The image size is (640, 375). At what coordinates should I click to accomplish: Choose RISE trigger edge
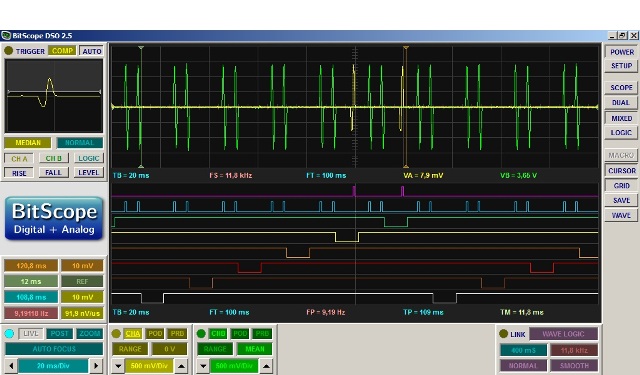[19, 173]
